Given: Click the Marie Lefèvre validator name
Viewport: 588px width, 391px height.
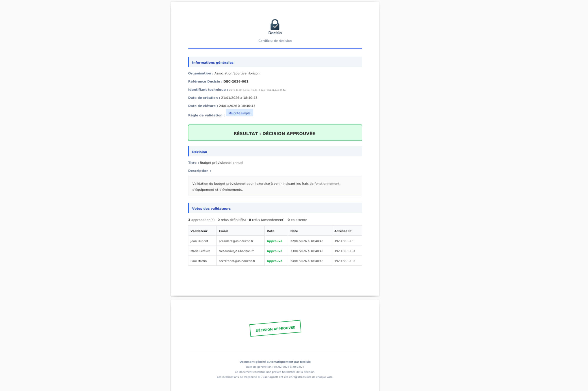Looking at the screenshot, I should [200, 251].
